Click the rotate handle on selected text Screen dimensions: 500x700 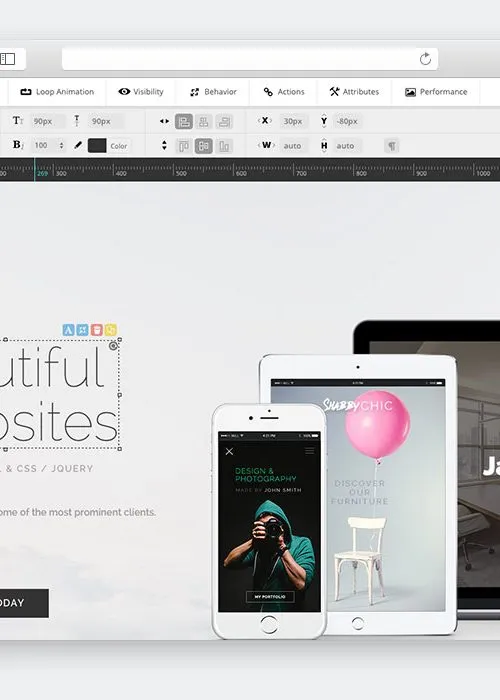[113, 346]
